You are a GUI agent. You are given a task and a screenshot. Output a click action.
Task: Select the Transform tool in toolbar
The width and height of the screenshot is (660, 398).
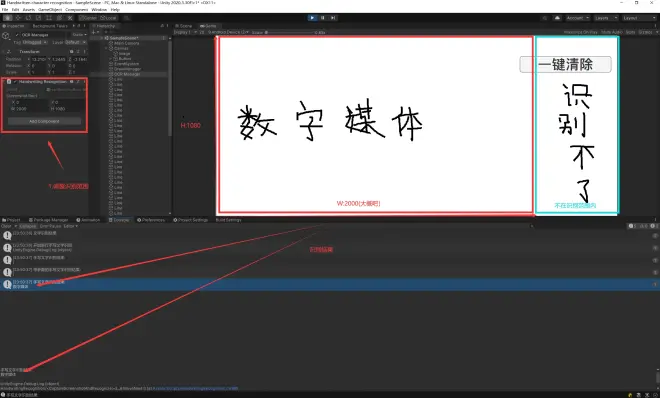59,18
